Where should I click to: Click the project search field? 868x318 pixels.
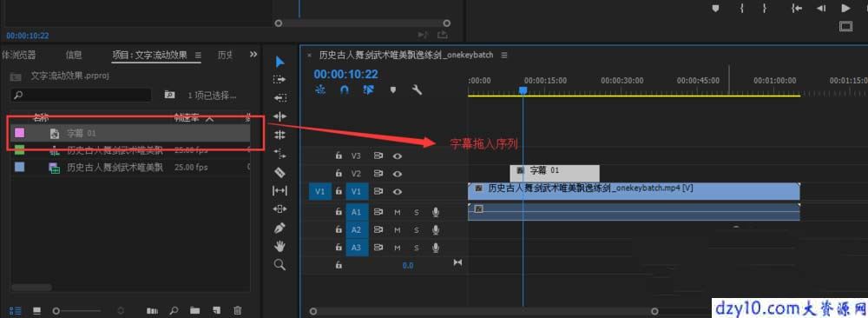tap(81, 95)
